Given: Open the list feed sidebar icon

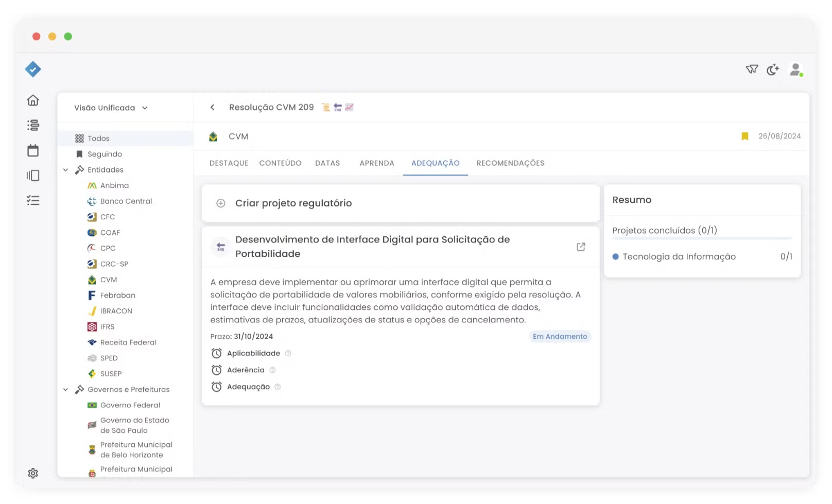Looking at the screenshot, I should tap(33, 125).
